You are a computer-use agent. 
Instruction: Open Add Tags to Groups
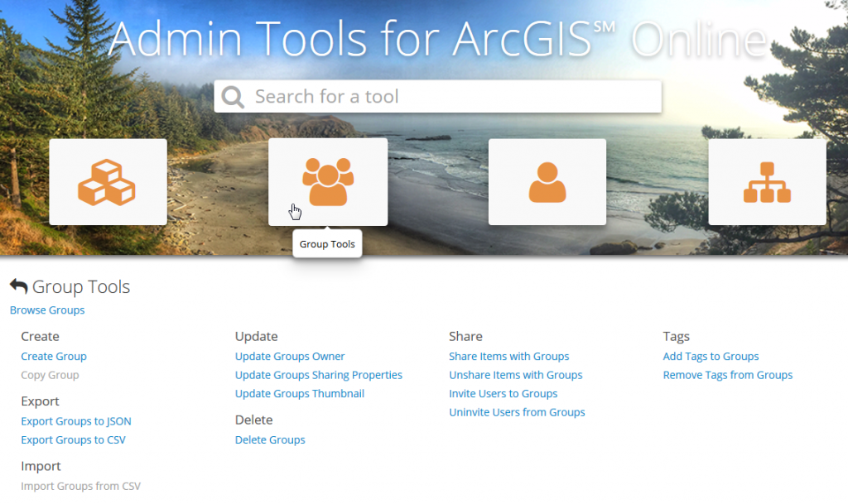pyautogui.click(x=711, y=356)
